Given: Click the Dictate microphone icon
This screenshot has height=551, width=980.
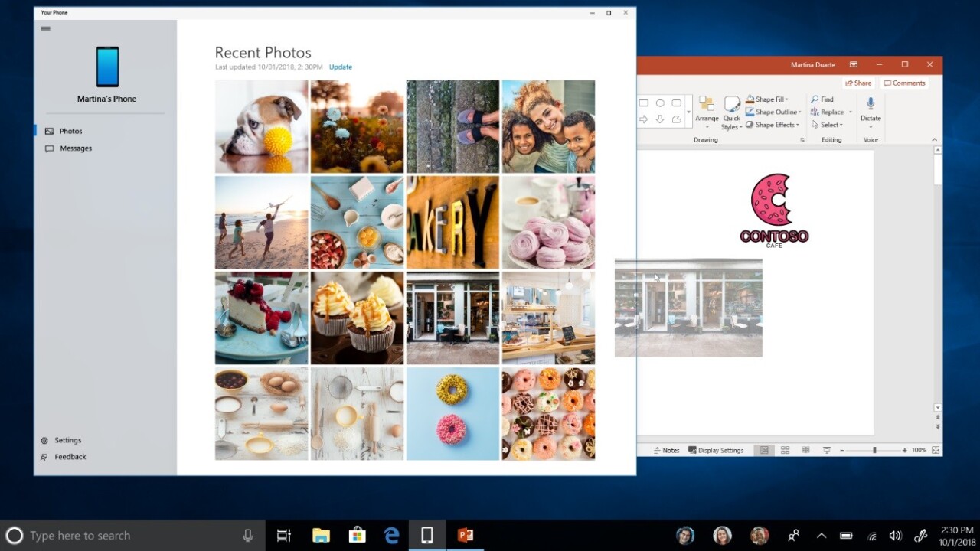Looking at the screenshot, I should pos(871,104).
